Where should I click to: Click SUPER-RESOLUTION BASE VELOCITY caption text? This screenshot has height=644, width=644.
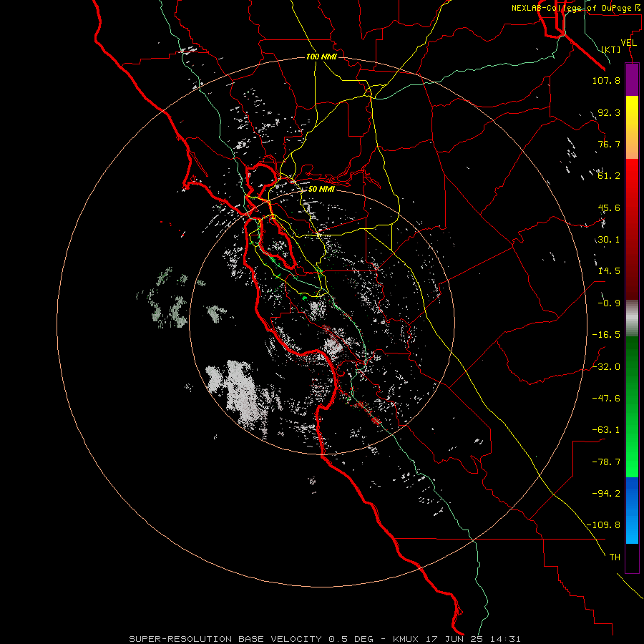[225, 639]
